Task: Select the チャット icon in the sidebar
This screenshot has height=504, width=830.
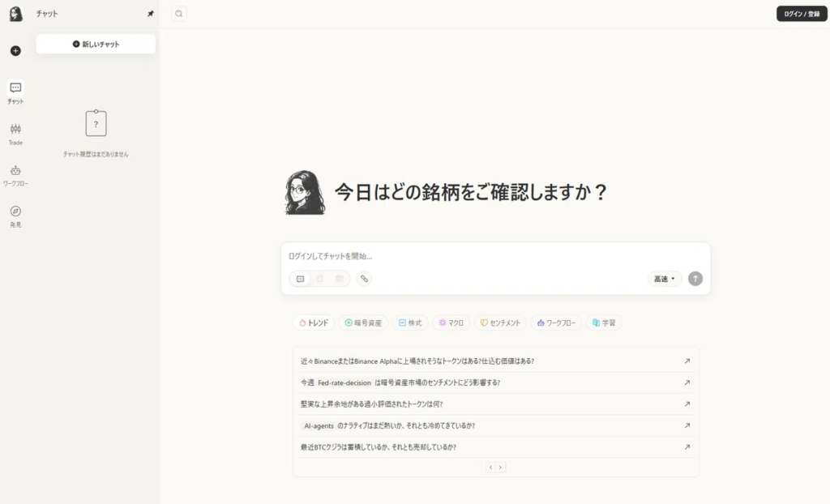Action: coord(15,88)
